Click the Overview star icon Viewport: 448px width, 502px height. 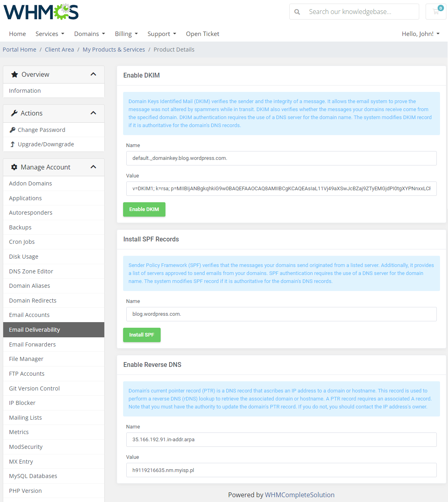[15, 74]
